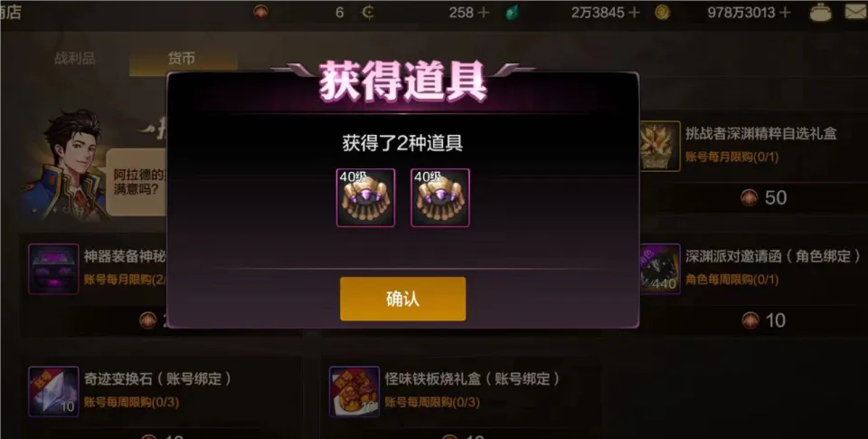Buy 挑战者深渊精粹自选礼盒 for 50 tokens
Image resolution: width=868 pixels, height=439 pixels.
tap(764, 198)
